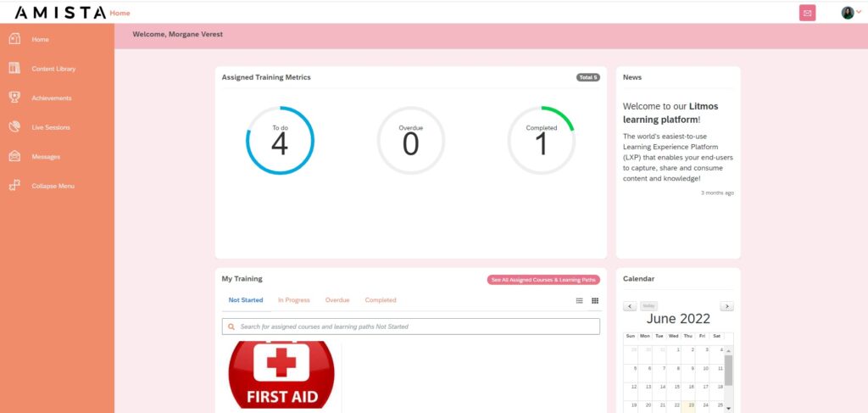Click the My Training heading
Image resolution: width=868 pixels, height=413 pixels.
point(242,279)
